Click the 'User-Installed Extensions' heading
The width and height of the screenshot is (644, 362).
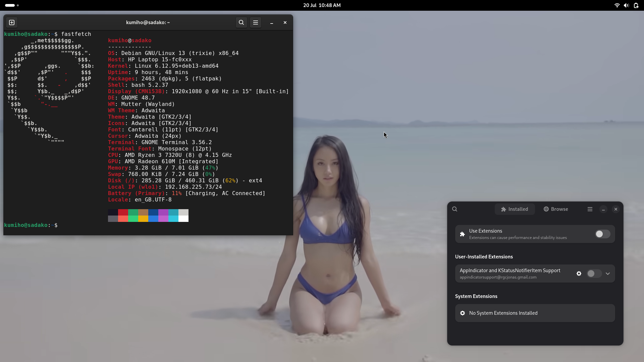pyautogui.click(x=484, y=257)
